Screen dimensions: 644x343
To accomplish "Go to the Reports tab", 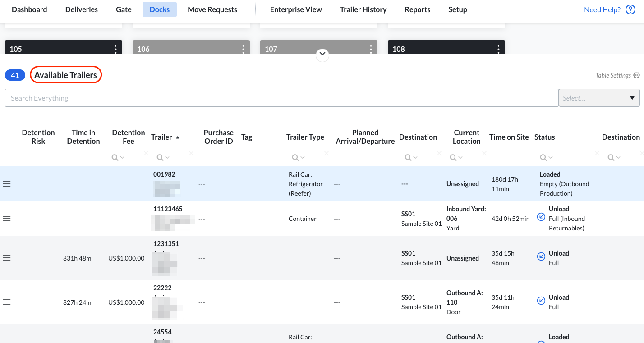I will click(x=417, y=9).
